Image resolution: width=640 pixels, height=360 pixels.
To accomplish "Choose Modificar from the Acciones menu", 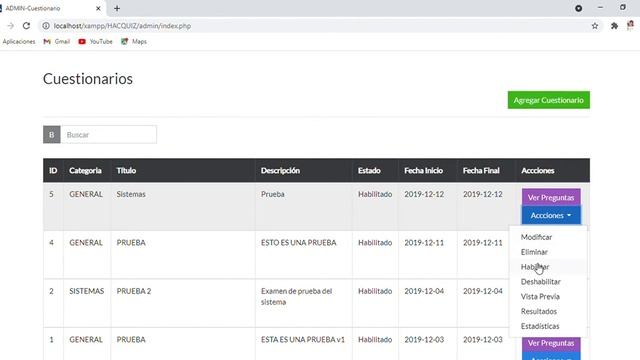I will (x=536, y=237).
